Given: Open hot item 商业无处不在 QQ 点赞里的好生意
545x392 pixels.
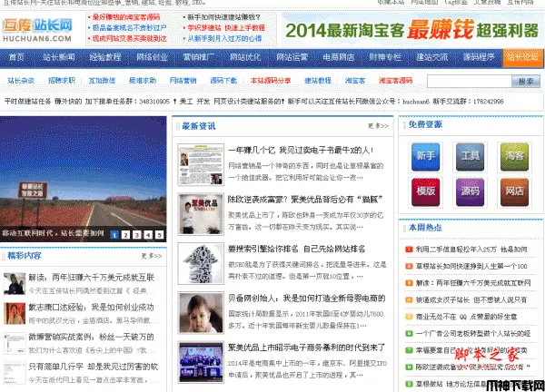Looking at the screenshot, I should point(466,317).
